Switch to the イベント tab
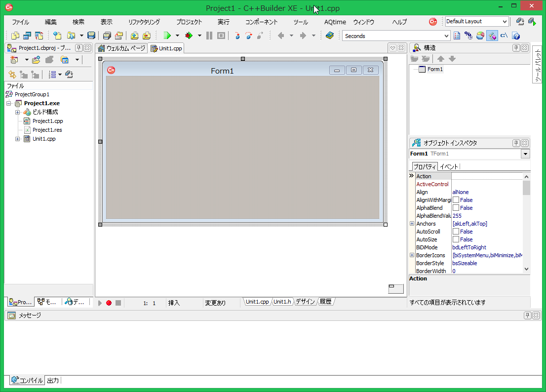 click(449, 166)
